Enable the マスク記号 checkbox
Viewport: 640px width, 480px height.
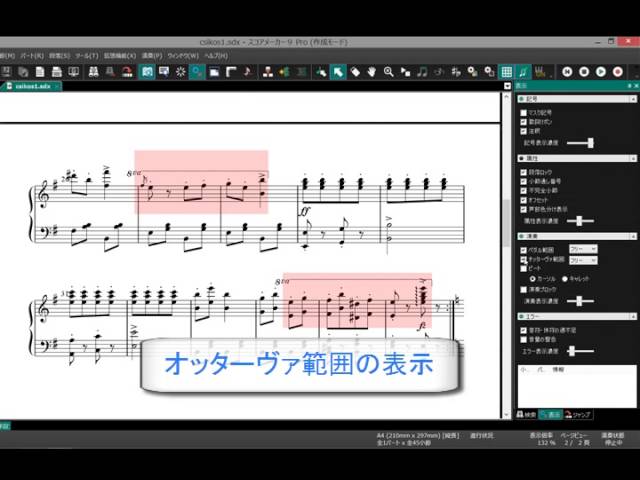(x=523, y=113)
